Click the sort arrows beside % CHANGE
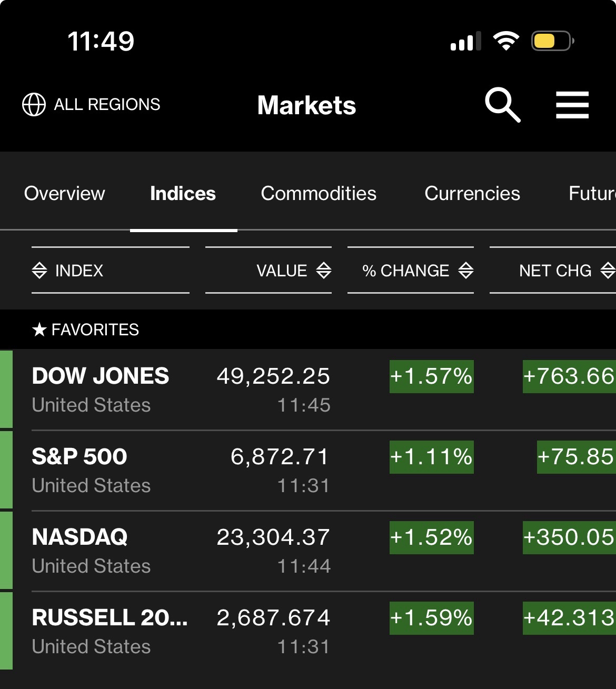 pos(466,271)
